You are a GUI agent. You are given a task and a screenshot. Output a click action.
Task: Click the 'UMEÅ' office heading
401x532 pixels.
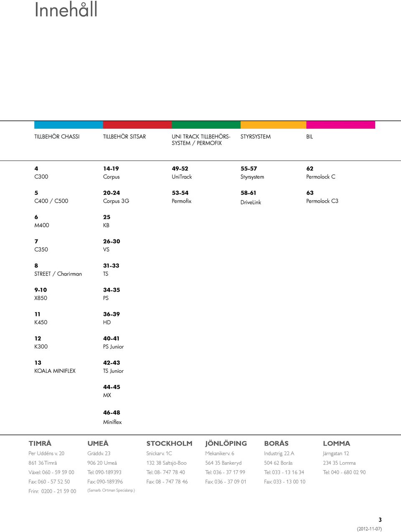tap(98, 443)
